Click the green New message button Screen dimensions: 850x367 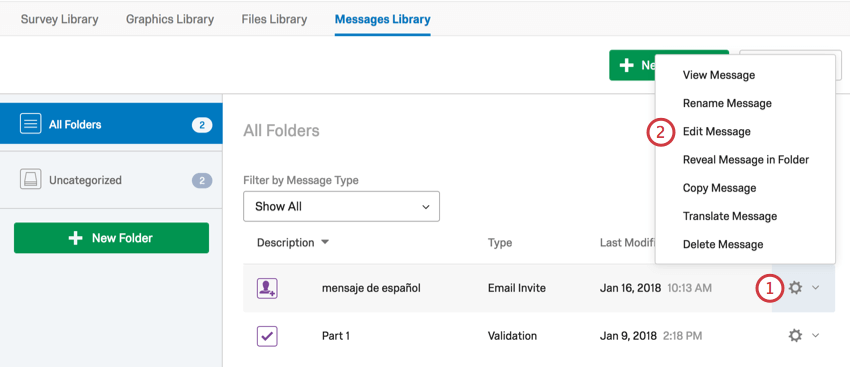[x=632, y=65]
